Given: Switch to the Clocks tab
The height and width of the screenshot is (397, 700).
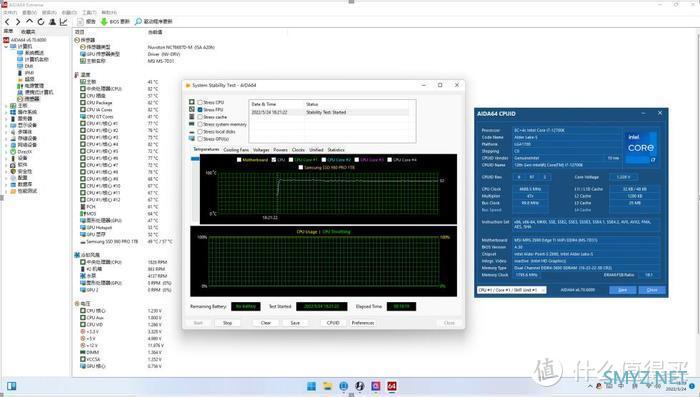Looking at the screenshot, I should pos(298,150).
